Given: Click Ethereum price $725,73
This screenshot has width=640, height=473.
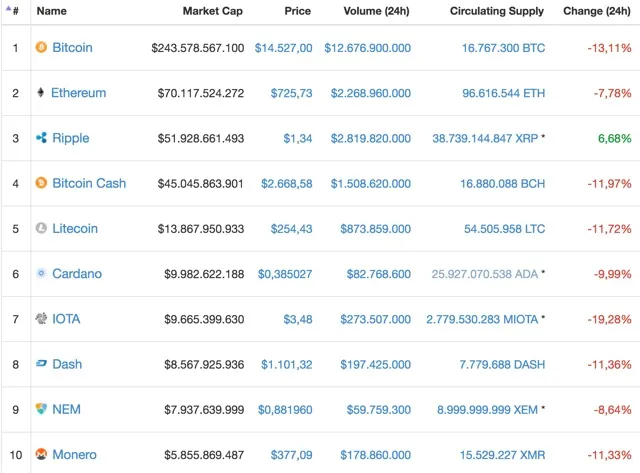Looking at the screenshot, I should 291,93.
